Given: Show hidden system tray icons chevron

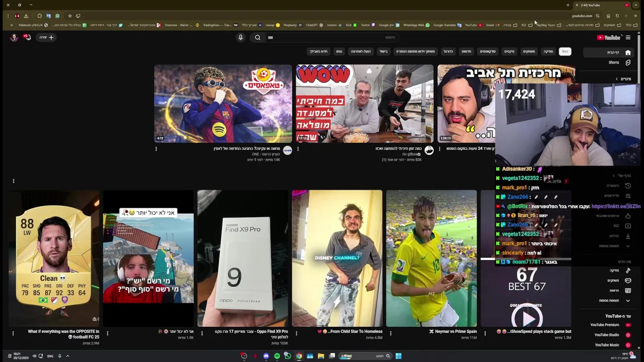Looking at the screenshot, I should [x=67, y=356].
